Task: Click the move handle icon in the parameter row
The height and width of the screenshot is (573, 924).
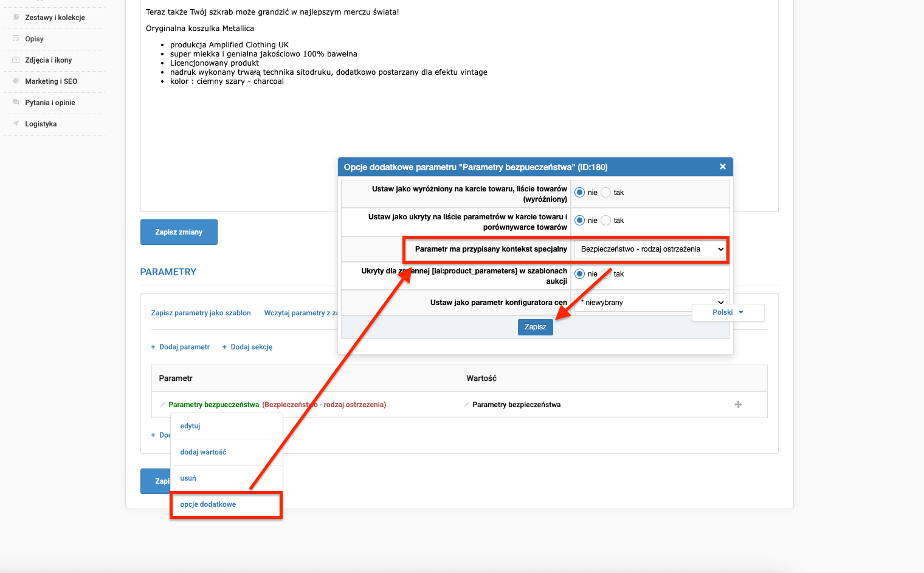Action: 738,405
